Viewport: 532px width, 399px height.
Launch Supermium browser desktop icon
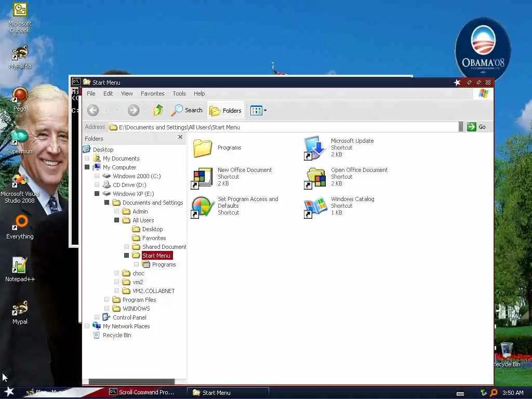[20, 142]
